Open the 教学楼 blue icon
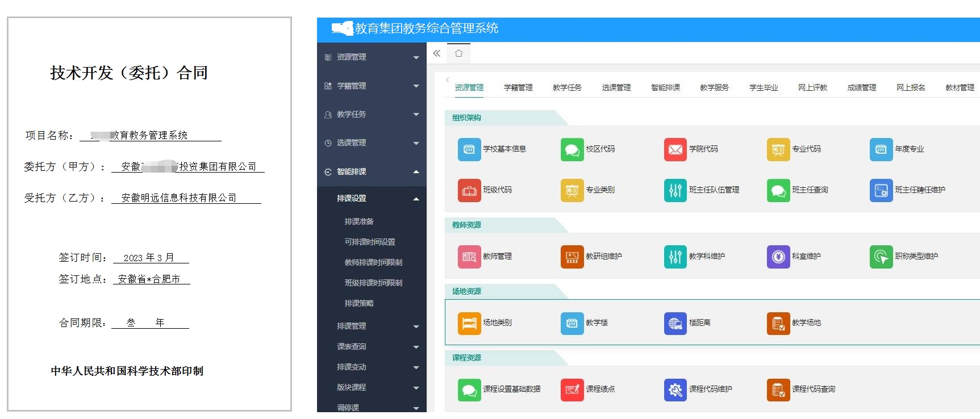This screenshot has height=419, width=980. pyautogui.click(x=572, y=323)
